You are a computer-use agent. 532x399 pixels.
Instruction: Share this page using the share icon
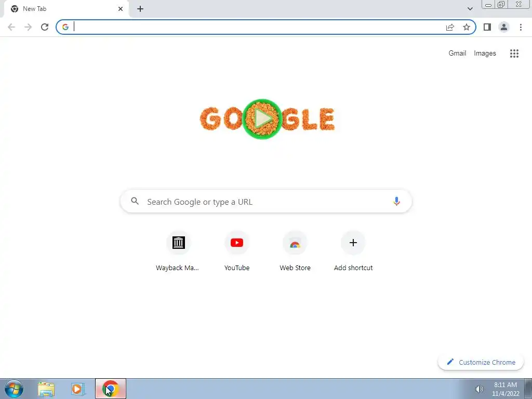point(450,27)
